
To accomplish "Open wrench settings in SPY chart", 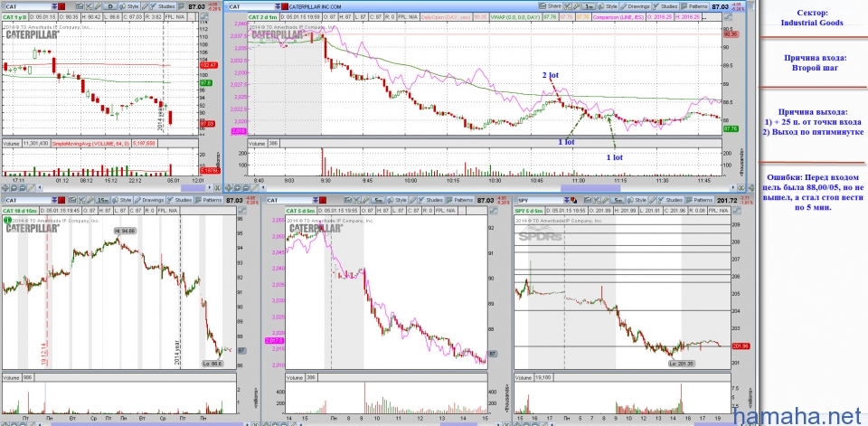I will coord(606,200).
